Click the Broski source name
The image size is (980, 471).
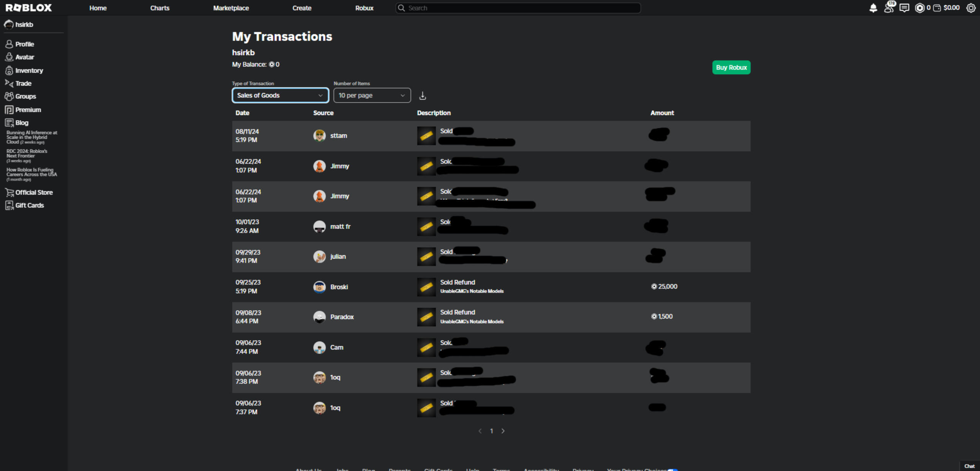tap(339, 287)
